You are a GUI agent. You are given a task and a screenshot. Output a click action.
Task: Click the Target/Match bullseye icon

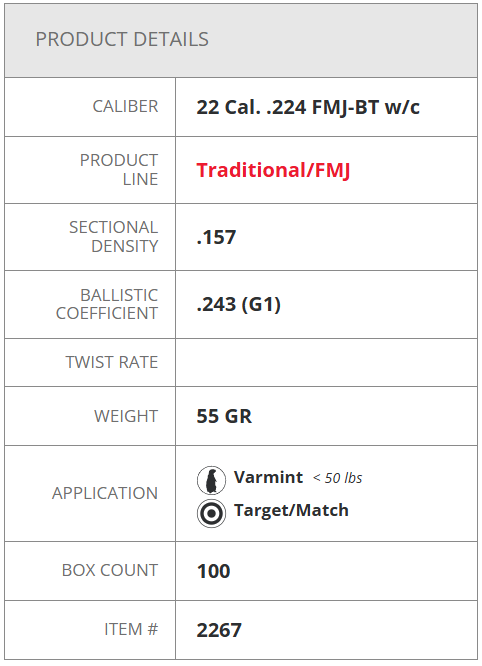[211, 513]
